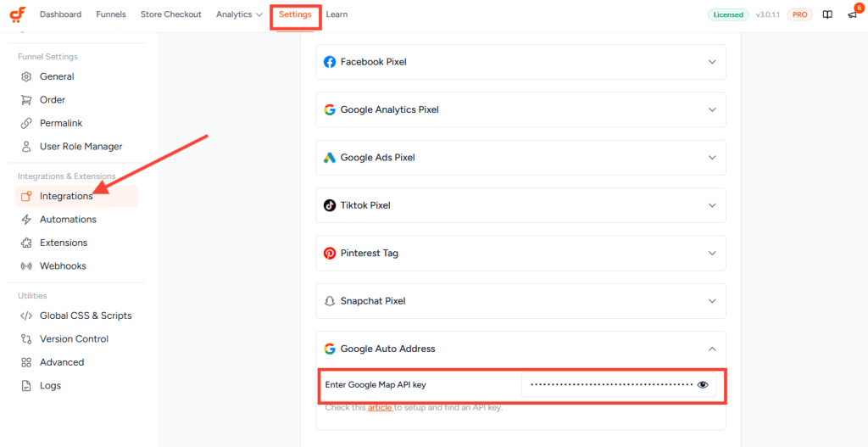
Task: Open the announcements megaphone icon
Action: pyautogui.click(x=852, y=15)
